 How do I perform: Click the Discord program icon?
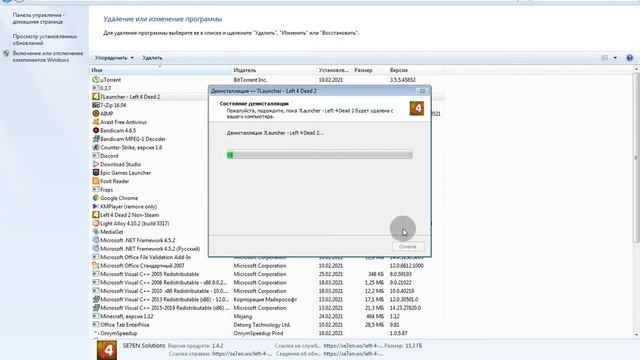click(96, 156)
